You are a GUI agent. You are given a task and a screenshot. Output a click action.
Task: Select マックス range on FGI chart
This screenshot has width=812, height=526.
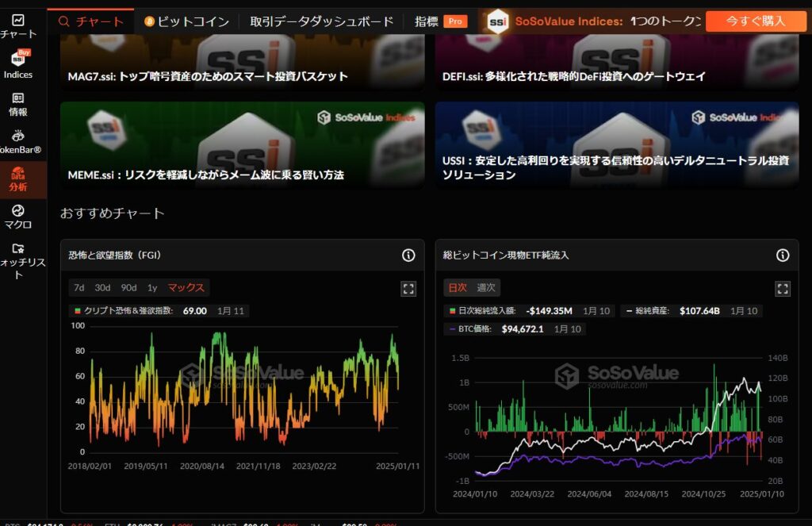pos(186,288)
